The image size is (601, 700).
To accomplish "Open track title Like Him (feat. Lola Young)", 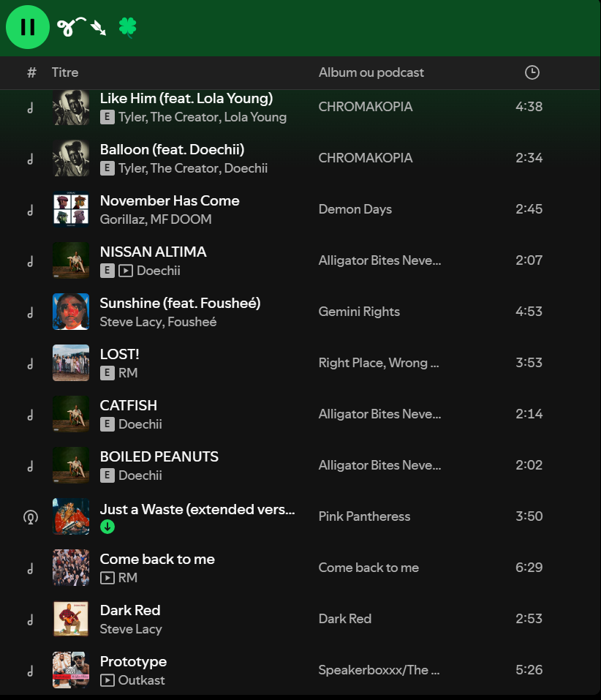I will [186, 98].
